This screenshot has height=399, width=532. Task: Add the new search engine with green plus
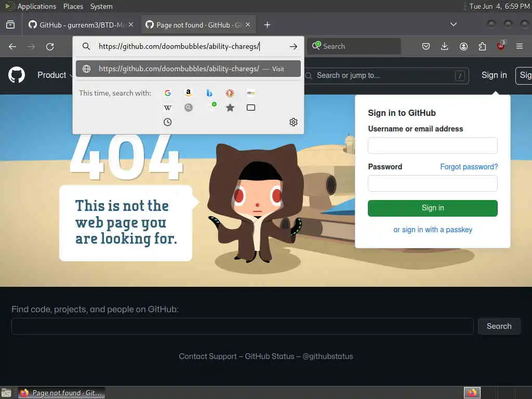click(x=212, y=106)
